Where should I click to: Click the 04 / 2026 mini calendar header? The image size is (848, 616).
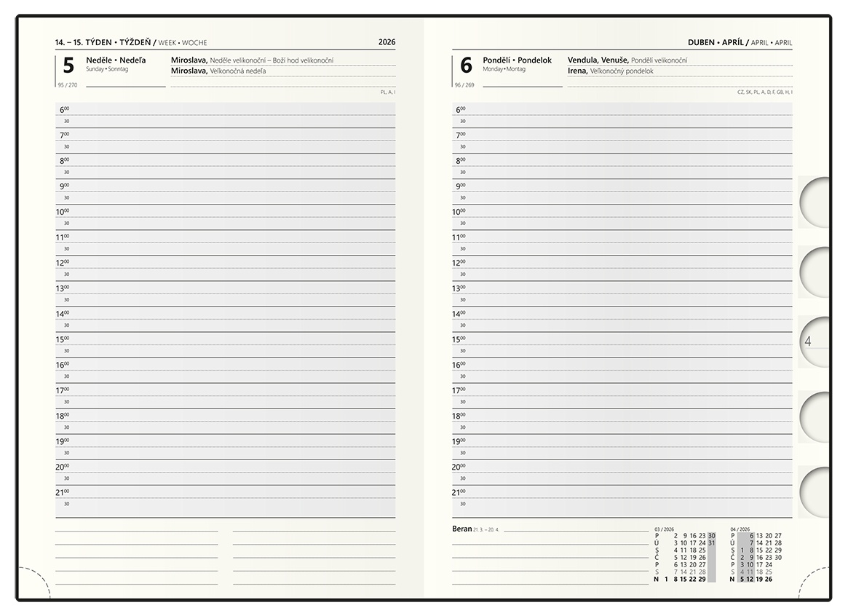coord(740,529)
